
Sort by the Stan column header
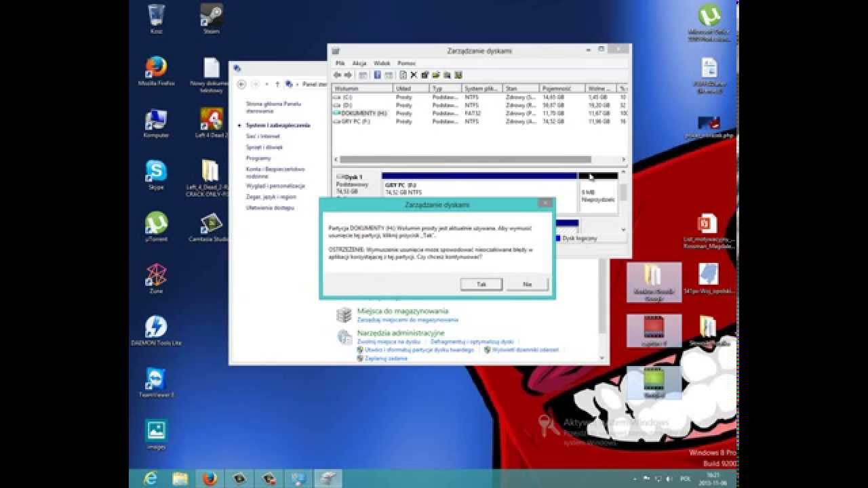tap(521, 89)
